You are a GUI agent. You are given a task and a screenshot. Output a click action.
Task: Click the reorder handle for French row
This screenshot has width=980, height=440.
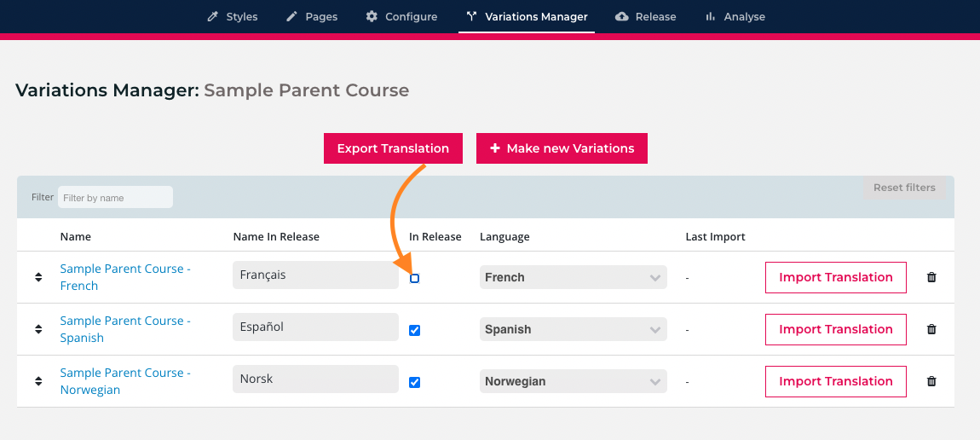click(x=38, y=277)
